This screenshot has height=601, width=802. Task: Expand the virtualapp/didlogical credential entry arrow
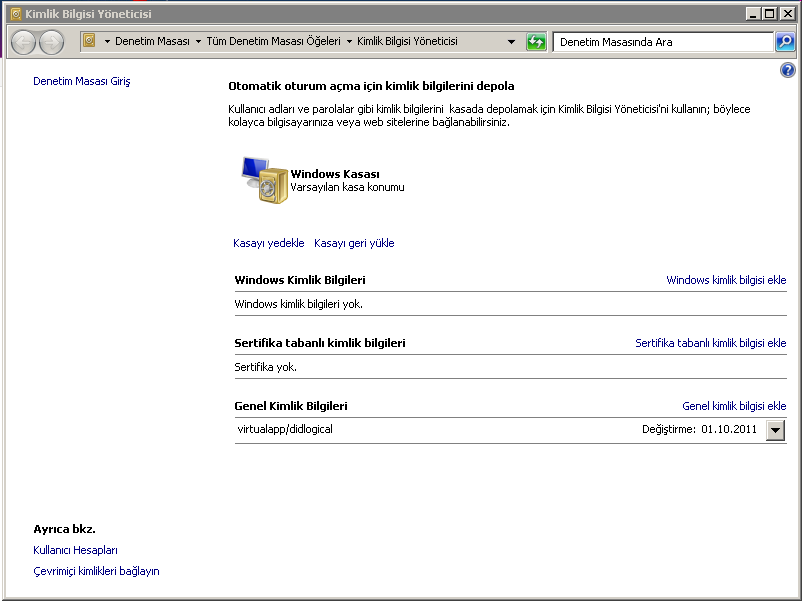point(775,430)
